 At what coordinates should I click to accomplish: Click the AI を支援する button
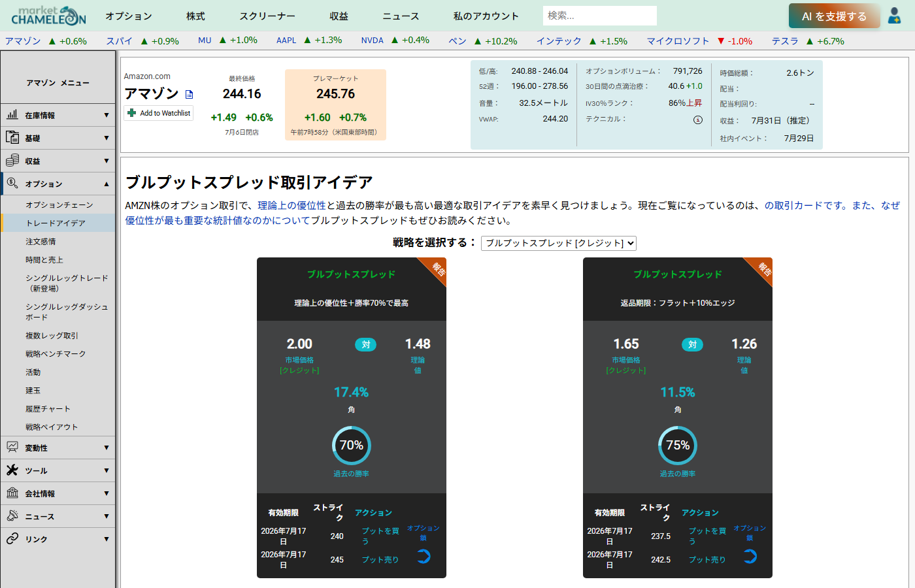[834, 16]
